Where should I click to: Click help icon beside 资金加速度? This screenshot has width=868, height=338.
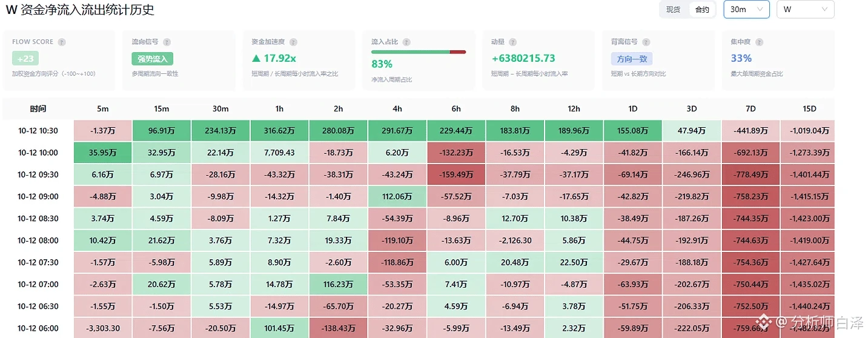tap(293, 42)
